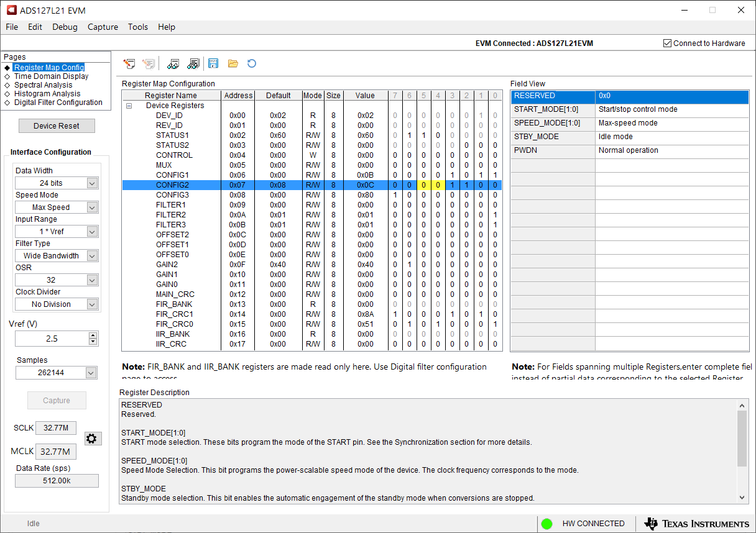
Task: Click the Read All Registers icon
Action: pos(193,63)
